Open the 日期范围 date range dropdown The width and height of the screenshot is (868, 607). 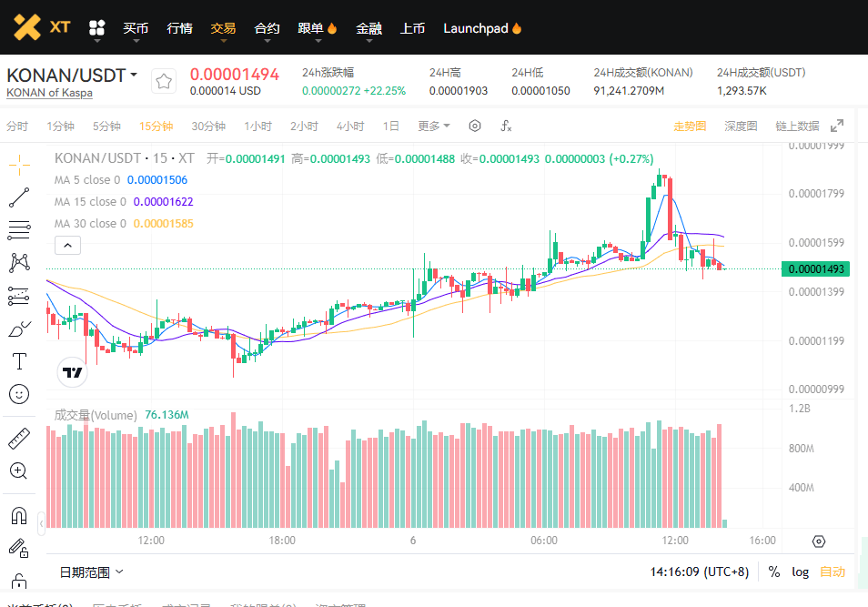click(92, 572)
